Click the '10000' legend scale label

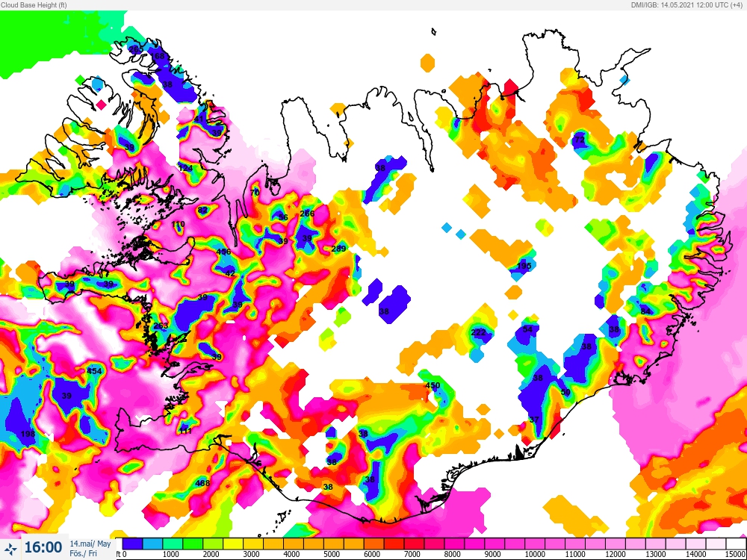pyautogui.click(x=535, y=554)
